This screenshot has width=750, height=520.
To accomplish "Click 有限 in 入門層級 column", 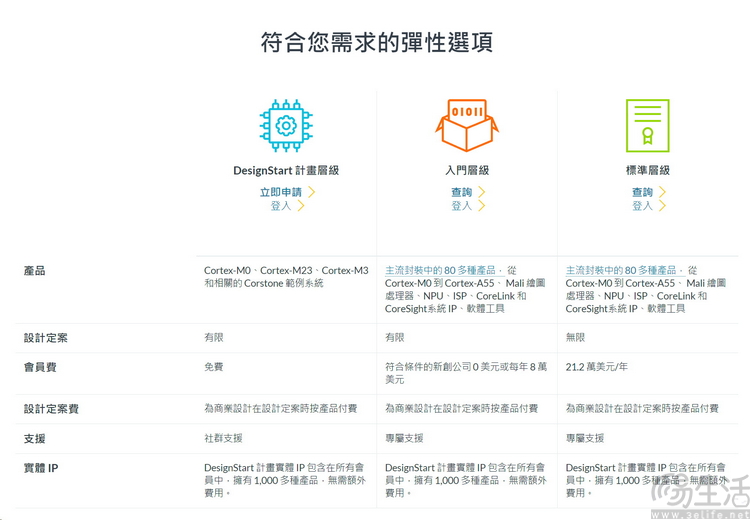I will (x=395, y=337).
